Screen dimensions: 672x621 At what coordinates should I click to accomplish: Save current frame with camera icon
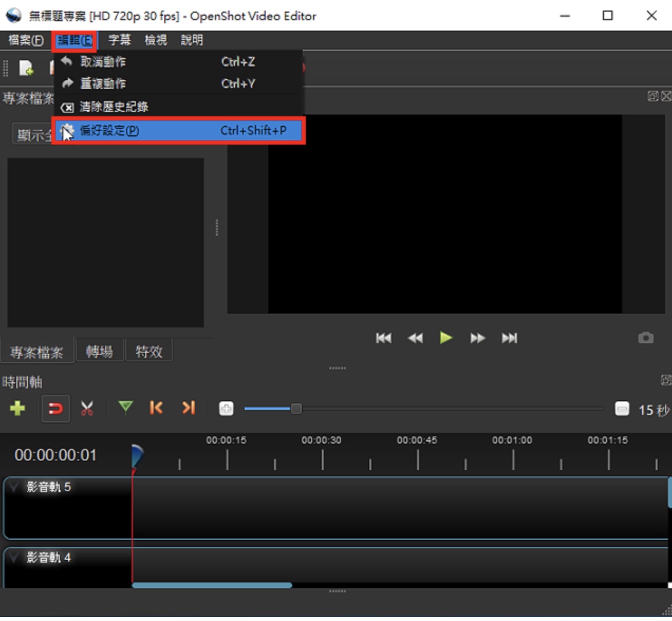click(x=646, y=338)
